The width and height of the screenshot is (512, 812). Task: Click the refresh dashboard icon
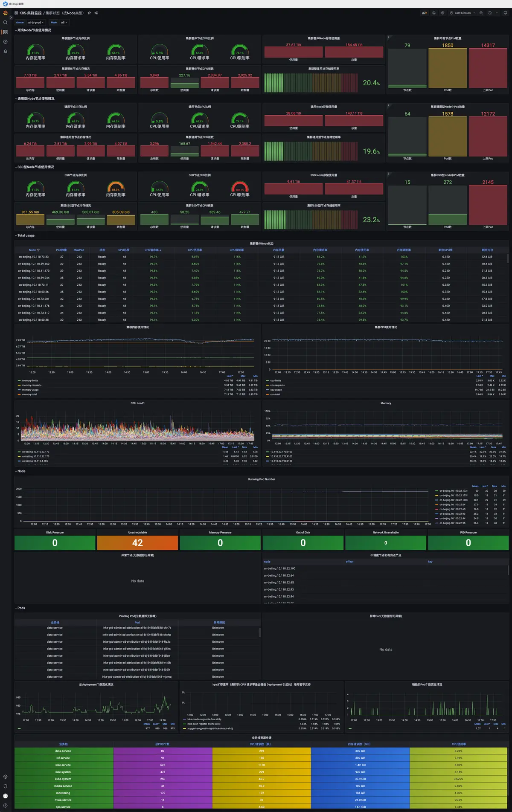pos(490,13)
